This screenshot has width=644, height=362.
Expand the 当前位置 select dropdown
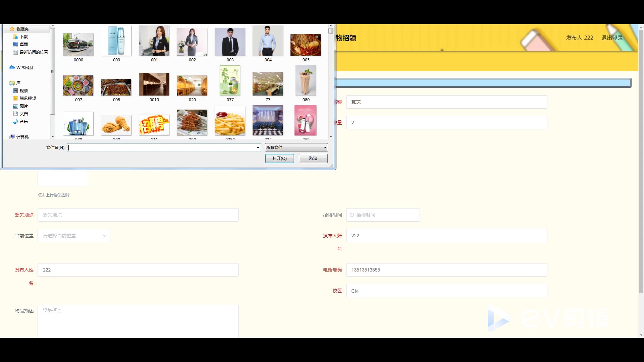74,236
